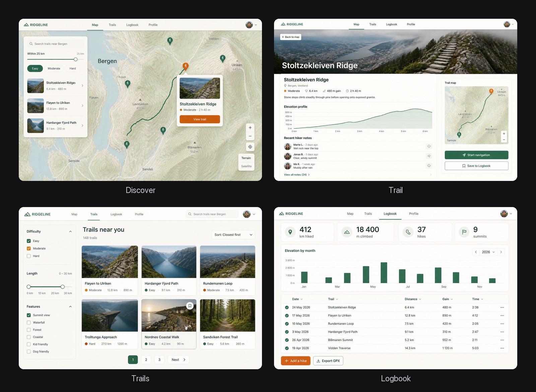The image size is (536, 392).
Task: Click mountain icon beside 18 400 m climbed
Action: coord(347,232)
